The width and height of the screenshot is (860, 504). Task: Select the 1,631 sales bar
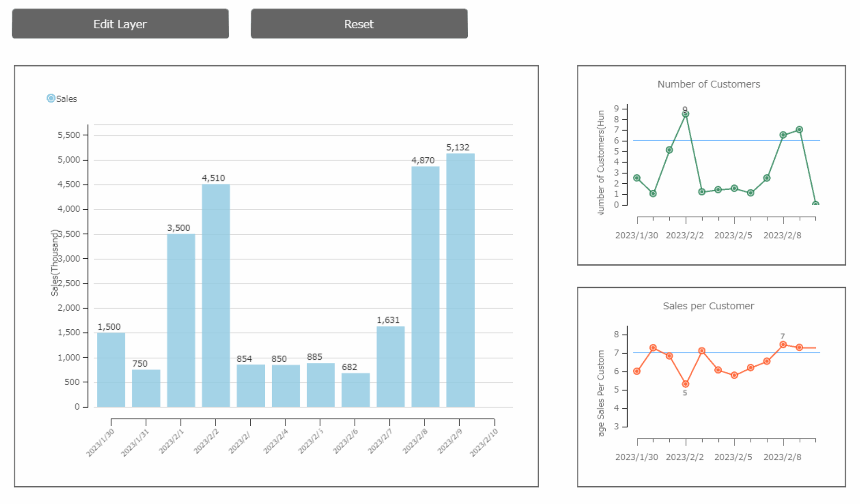(390, 367)
